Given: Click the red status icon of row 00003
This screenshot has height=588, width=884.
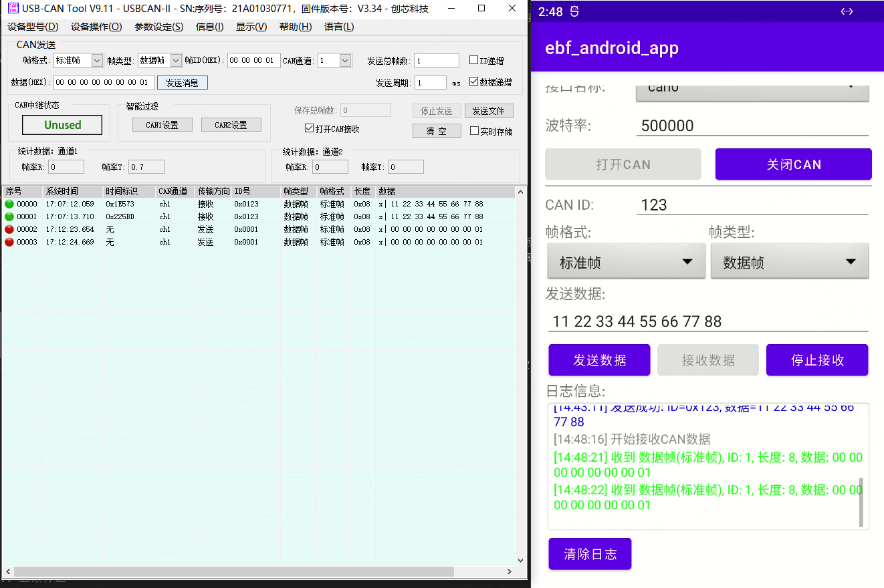Looking at the screenshot, I should pos(9,242).
